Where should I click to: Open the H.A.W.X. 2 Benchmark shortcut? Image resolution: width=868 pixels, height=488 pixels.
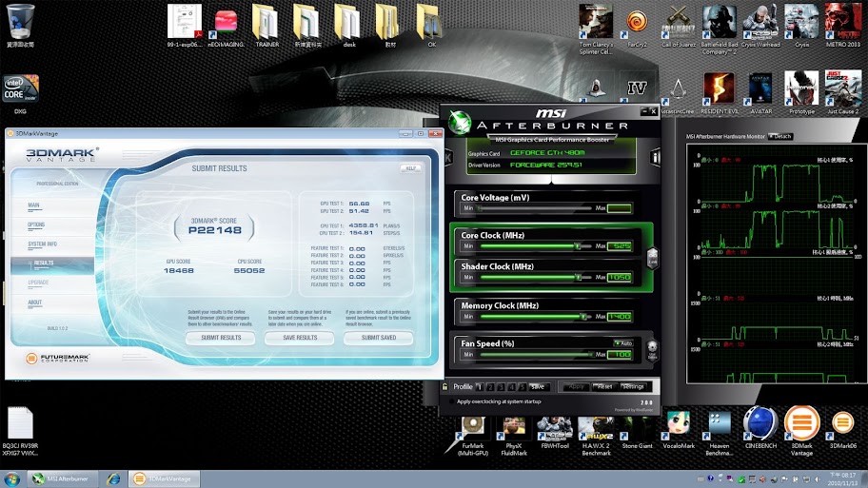tap(596, 436)
